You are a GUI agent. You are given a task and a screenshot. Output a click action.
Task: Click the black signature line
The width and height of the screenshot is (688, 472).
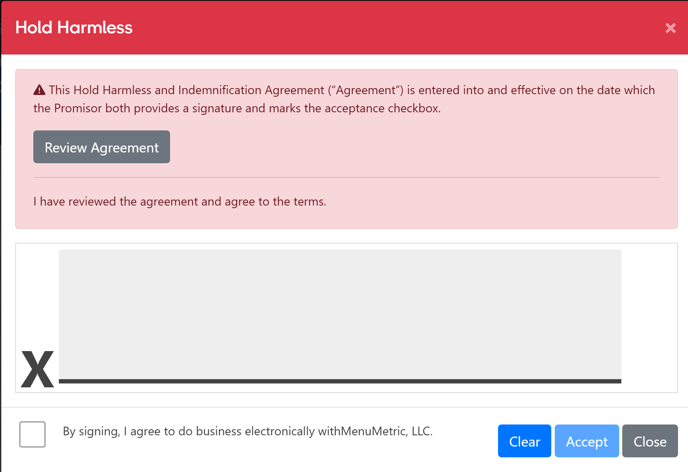click(x=340, y=381)
